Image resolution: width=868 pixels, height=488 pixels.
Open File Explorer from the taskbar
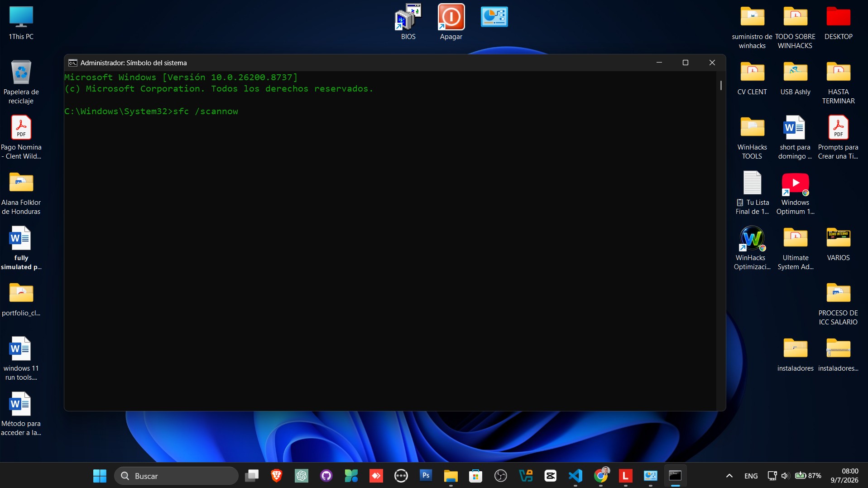[x=451, y=476]
